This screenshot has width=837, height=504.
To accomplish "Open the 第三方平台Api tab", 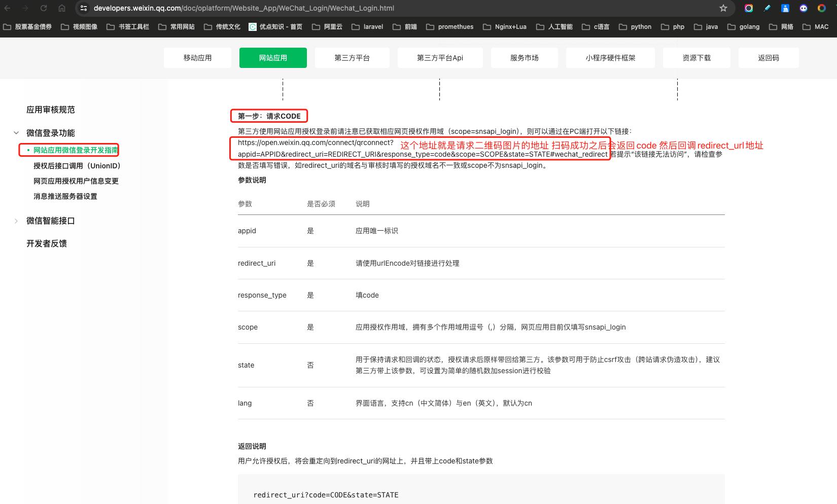I will (x=440, y=58).
